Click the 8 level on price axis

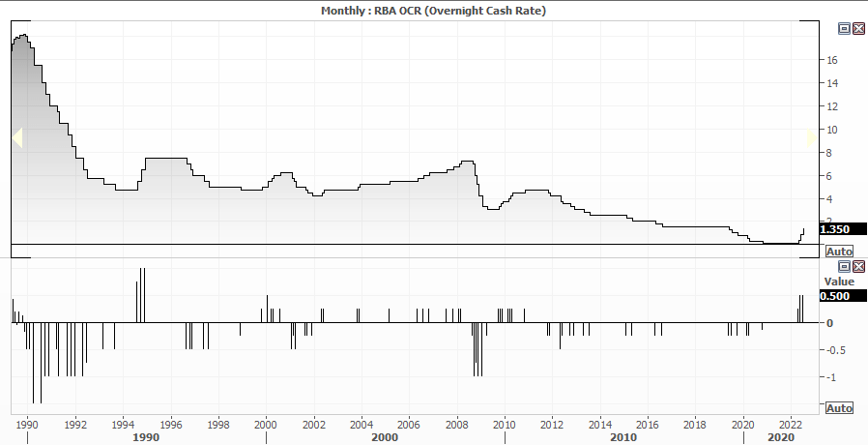point(829,153)
